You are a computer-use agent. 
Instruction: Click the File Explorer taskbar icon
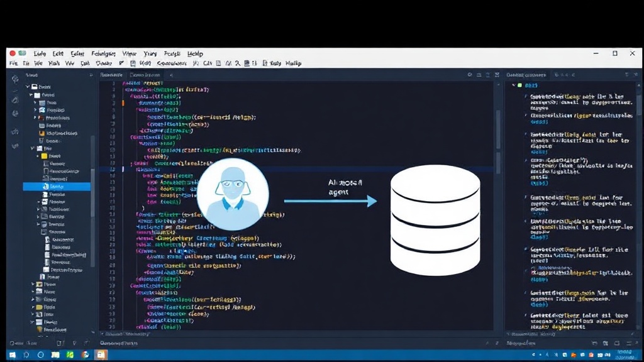55,355
